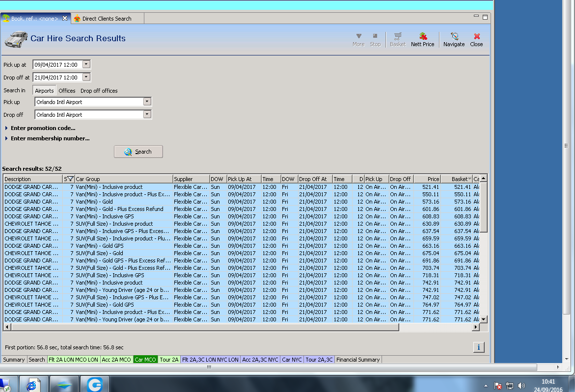
Task: Open the Drop off at date dropdown
Action: click(86, 78)
